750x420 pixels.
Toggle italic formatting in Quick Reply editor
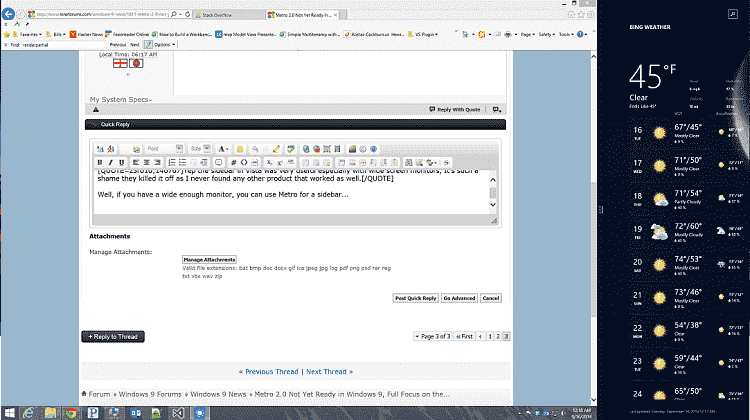pos(110,163)
